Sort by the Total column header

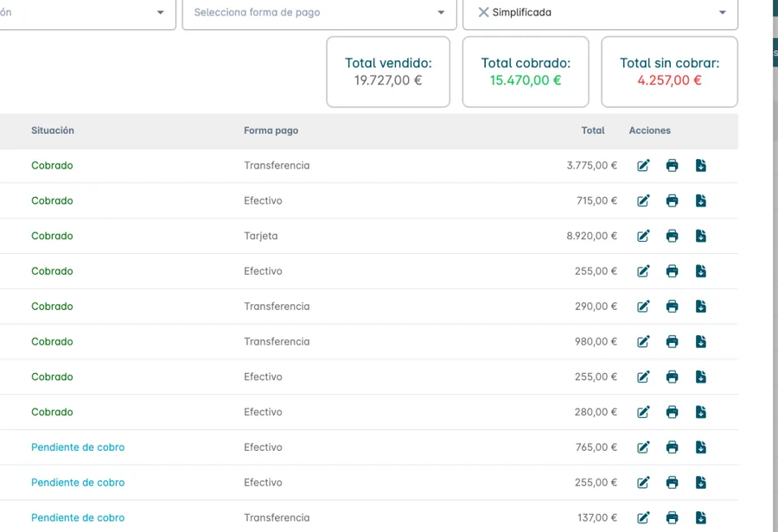point(593,130)
